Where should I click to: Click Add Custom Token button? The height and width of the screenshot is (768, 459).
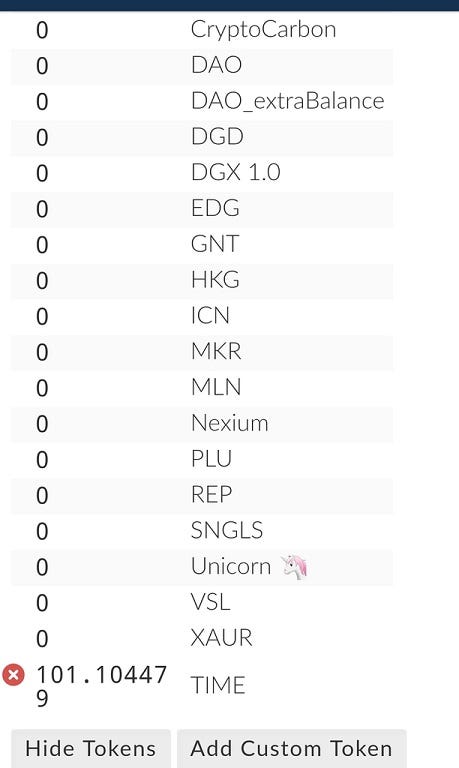tap(291, 748)
